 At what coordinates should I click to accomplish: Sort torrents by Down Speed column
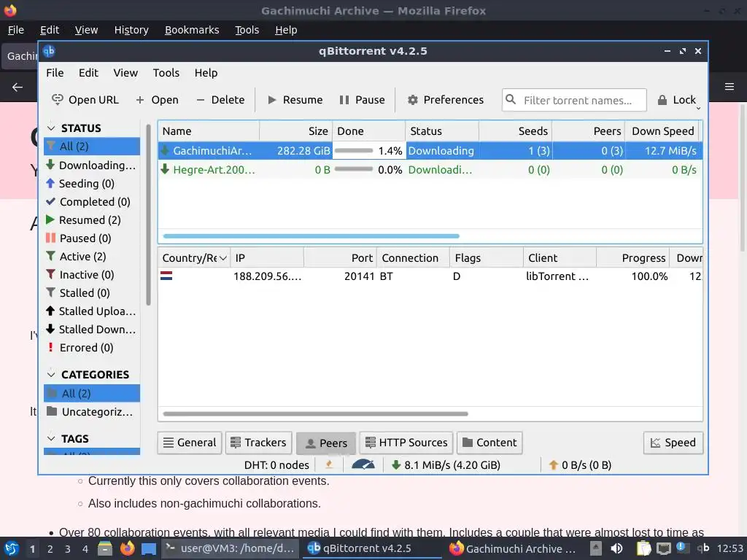(x=662, y=131)
